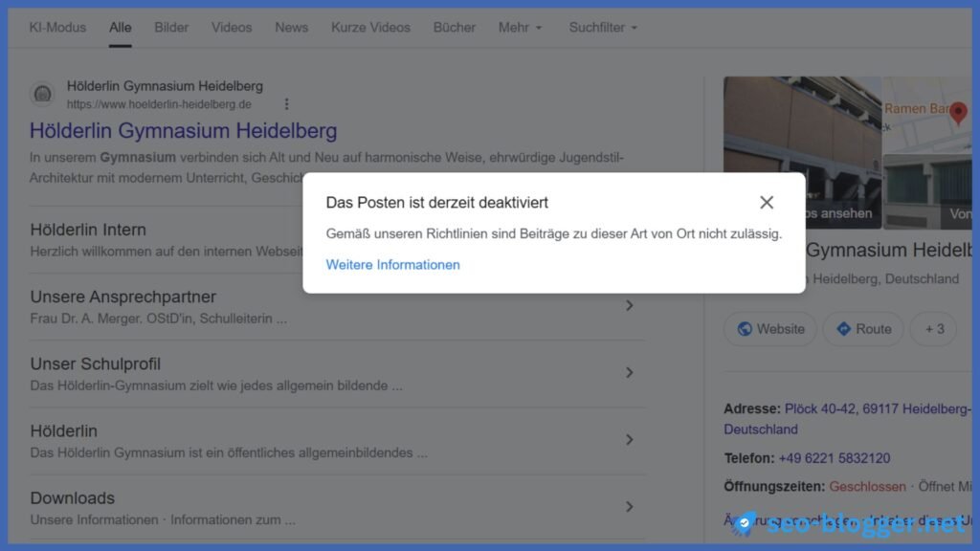Click the Hölderlin Gymnasium site favicon

point(42,95)
